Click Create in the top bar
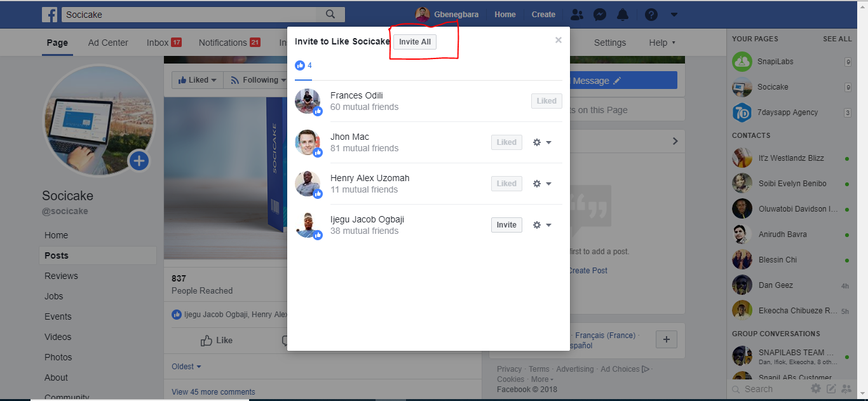This screenshot has width=868, height=401. point(543,15)
